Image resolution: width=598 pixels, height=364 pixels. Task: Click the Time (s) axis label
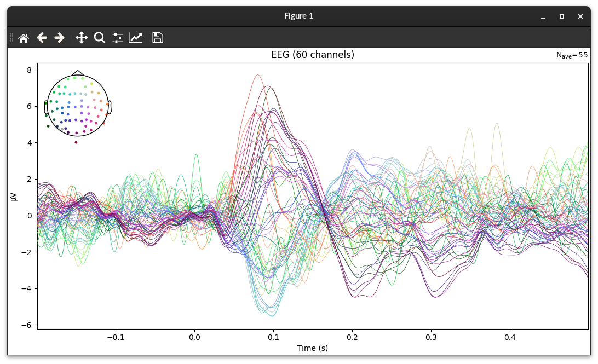point(312,348)
